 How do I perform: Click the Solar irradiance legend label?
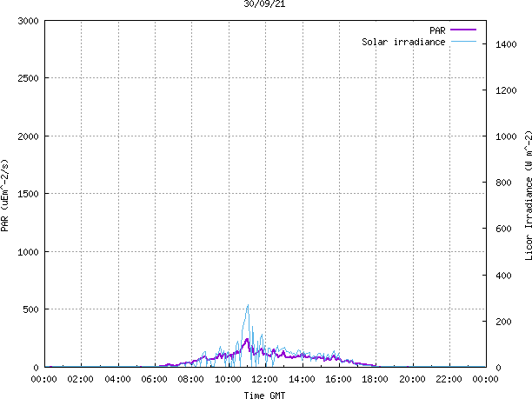403,42
